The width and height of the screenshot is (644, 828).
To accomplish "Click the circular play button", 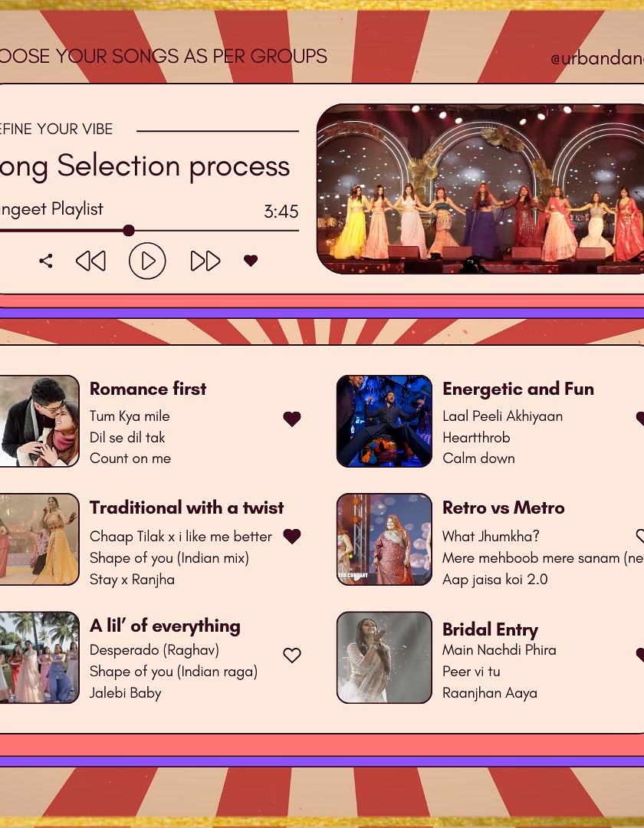I will 147,261.
